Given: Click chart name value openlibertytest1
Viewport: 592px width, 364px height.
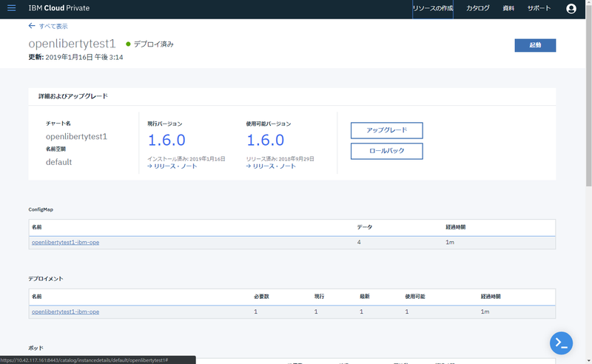Looking at the screenshot, I should point(77,136).
